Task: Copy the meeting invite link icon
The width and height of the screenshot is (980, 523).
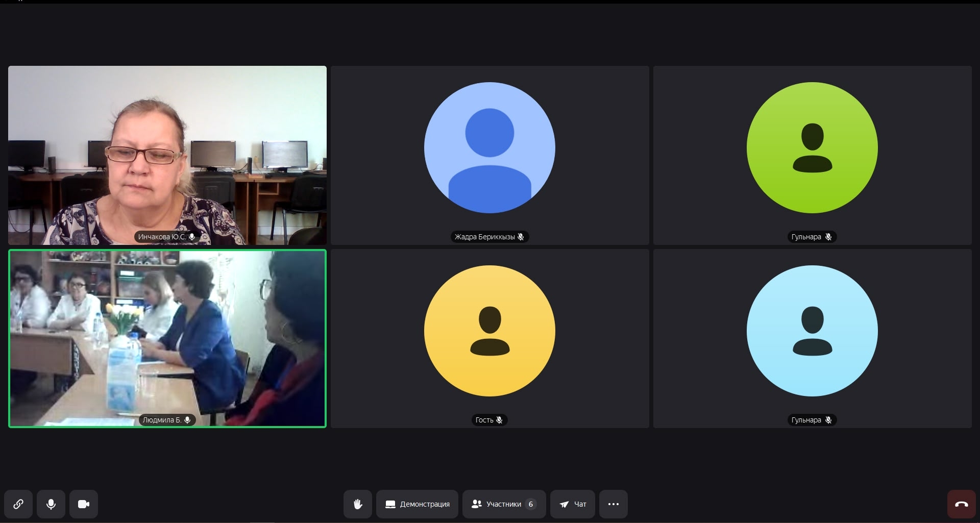Action: click(18, 504)
